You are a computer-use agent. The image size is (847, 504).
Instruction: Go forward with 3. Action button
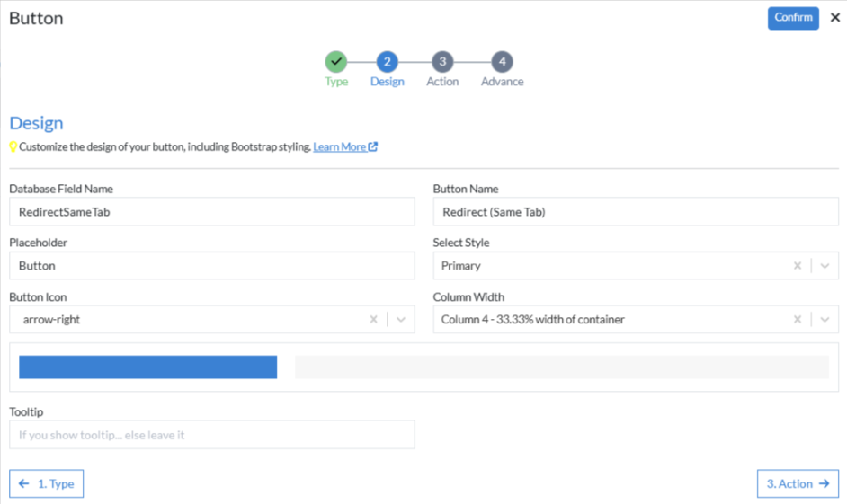click(798, 483)
